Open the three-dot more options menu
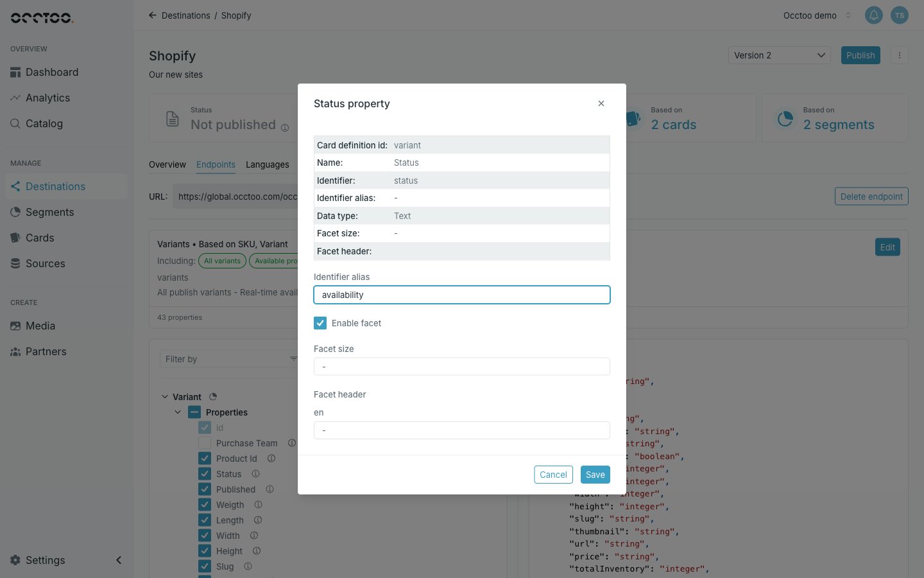The image size is (924, 578). [900, 55]
